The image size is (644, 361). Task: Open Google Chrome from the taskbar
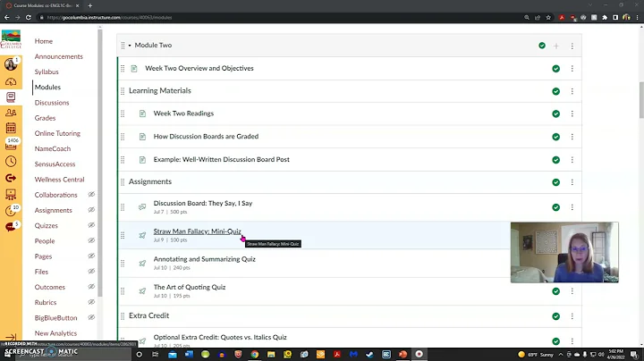tap(255, 355)
